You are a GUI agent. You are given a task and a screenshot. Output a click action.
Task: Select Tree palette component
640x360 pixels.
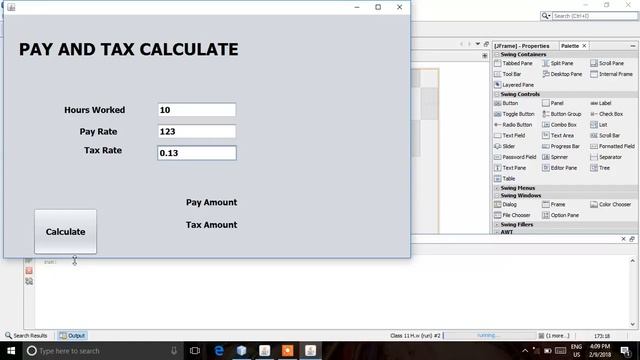pos(600,168)
